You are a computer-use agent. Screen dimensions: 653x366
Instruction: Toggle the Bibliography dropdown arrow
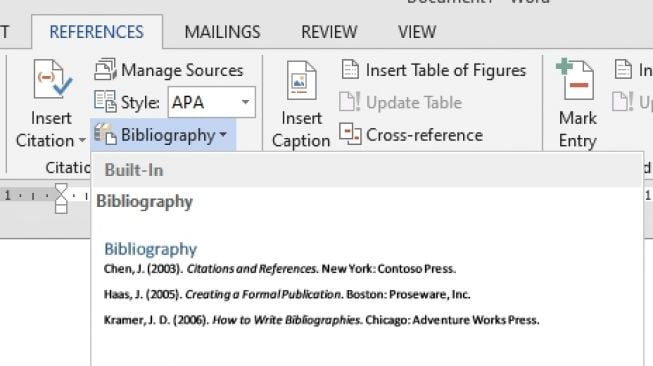223,134
